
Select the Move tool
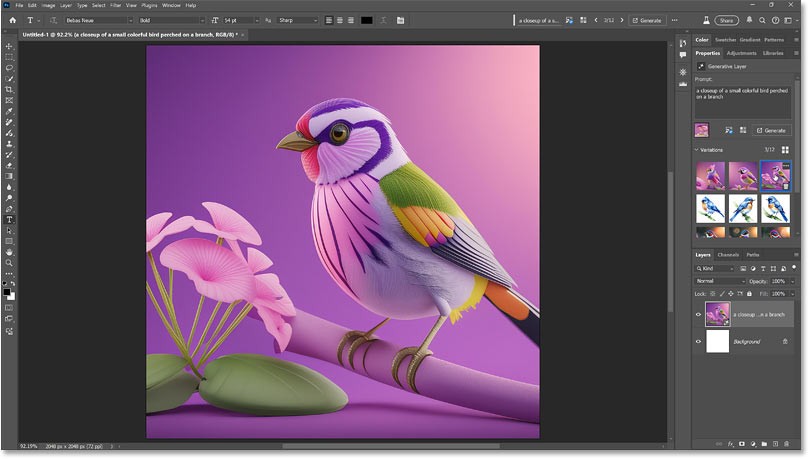pos(10,47)
